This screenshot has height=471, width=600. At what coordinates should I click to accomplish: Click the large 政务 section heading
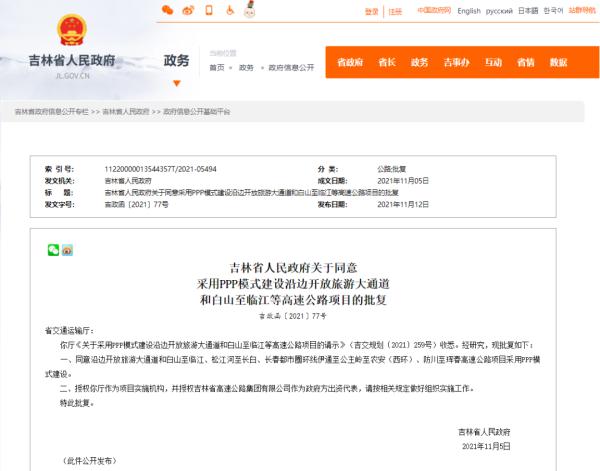point(176,60)
